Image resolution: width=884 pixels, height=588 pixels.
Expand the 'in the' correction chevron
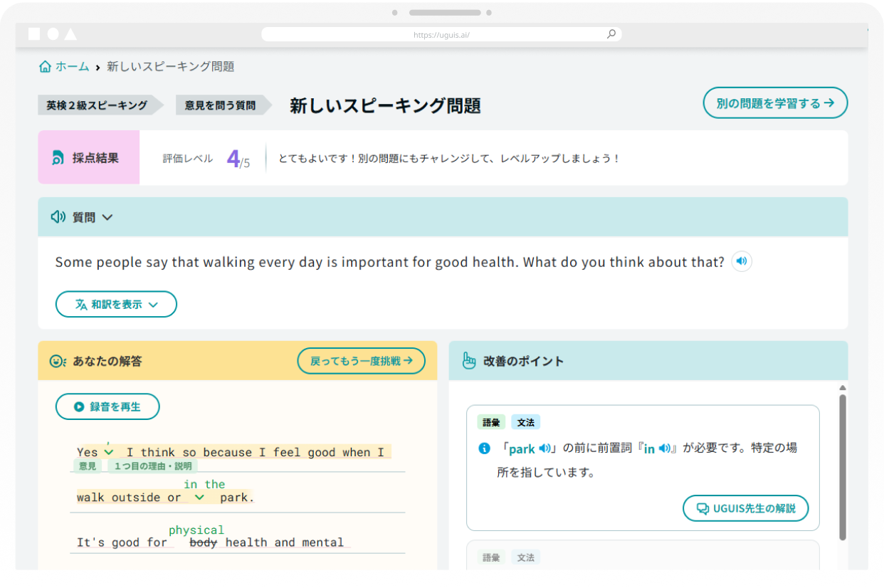(199, 498)
